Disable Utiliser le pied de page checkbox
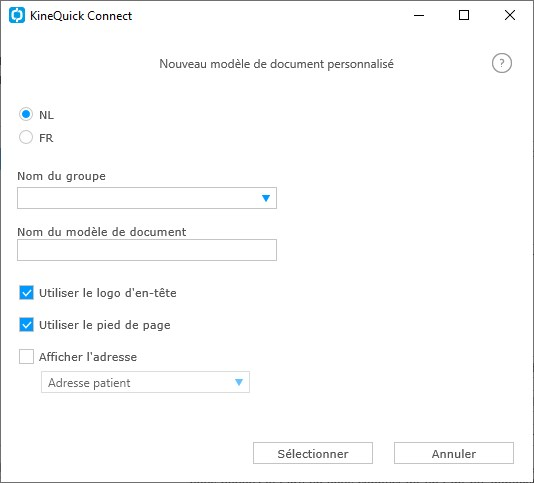The height and width of the screenshot is (483, 534). pos(26,325)
